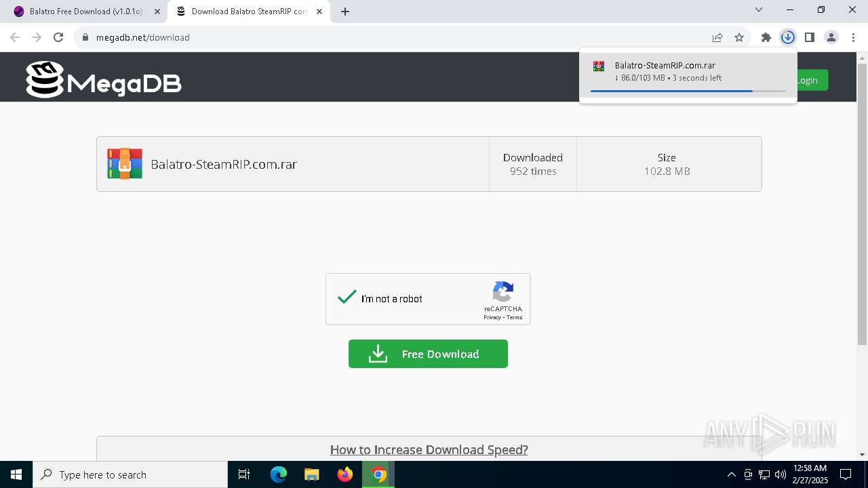Click the MegaDB logo
The height and width of the screenshot is (488, 868).
coord(104,80)
